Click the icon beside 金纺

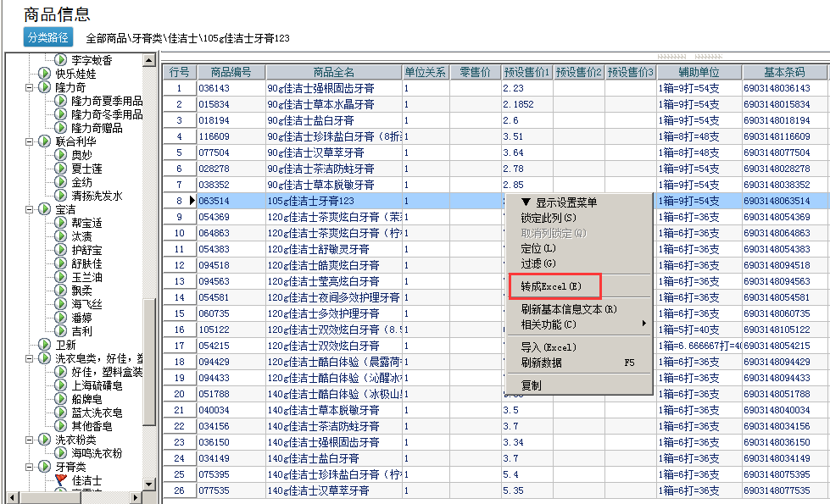point(61,182)
